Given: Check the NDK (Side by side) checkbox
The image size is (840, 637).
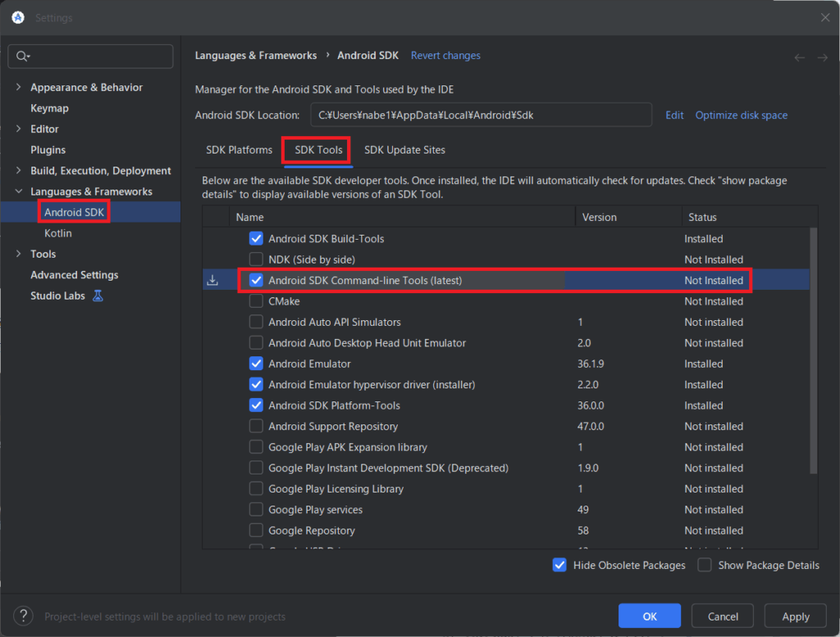Looking at the screenshot, I should click(256, 259).
